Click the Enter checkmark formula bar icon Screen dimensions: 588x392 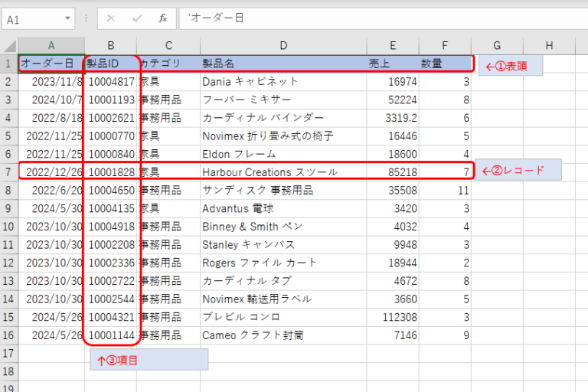pyautogui.click(x=137, y=18)
